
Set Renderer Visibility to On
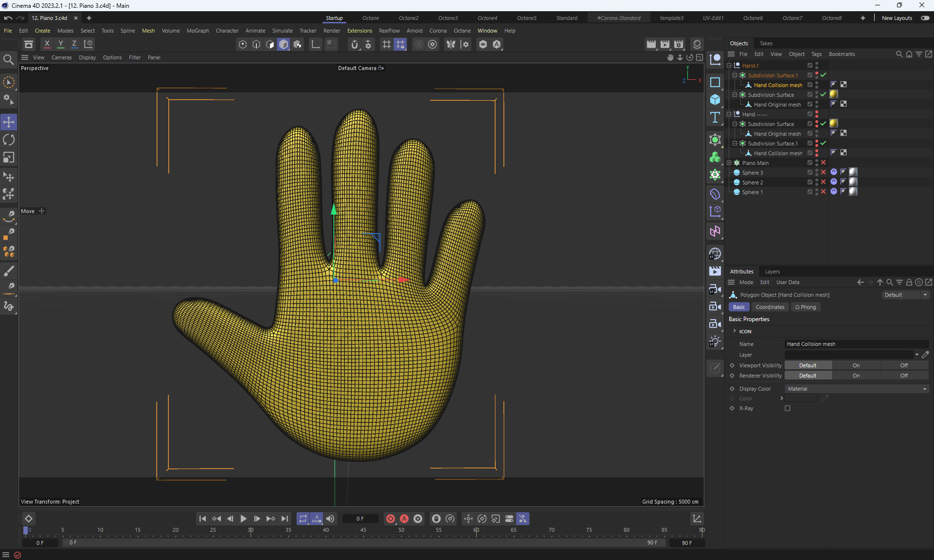click(x=856, y=376)
